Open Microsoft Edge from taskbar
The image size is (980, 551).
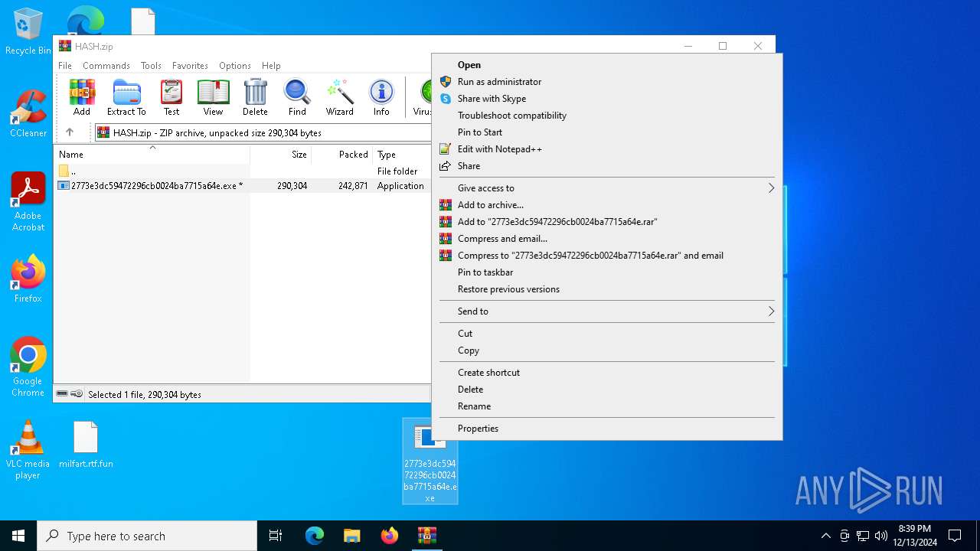[315, 536]
